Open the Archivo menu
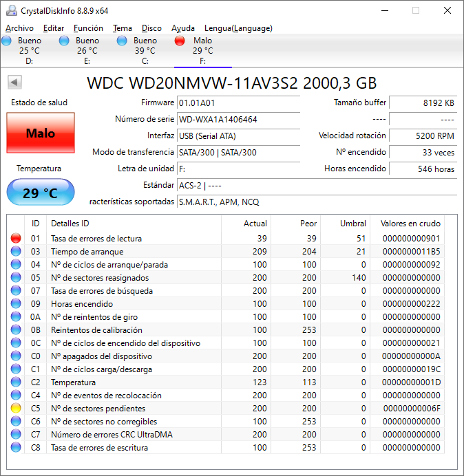Screen dimensions: 464x476 pos(19,28)
